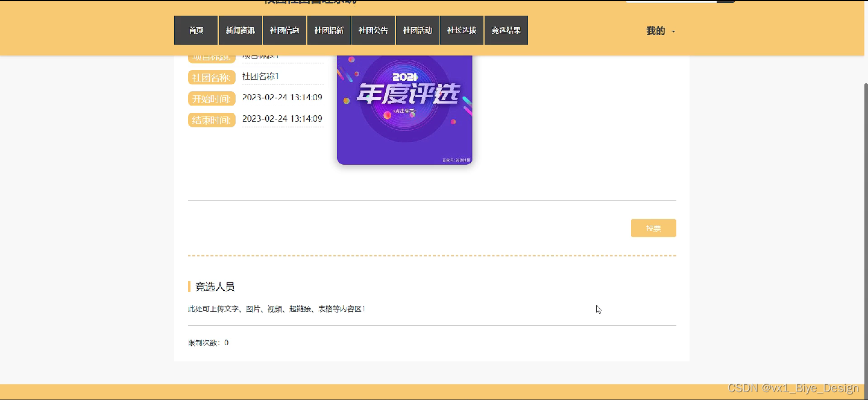Click the 开始时间 label badge
The height and width of the screenshot is (400, 868).
212,98
